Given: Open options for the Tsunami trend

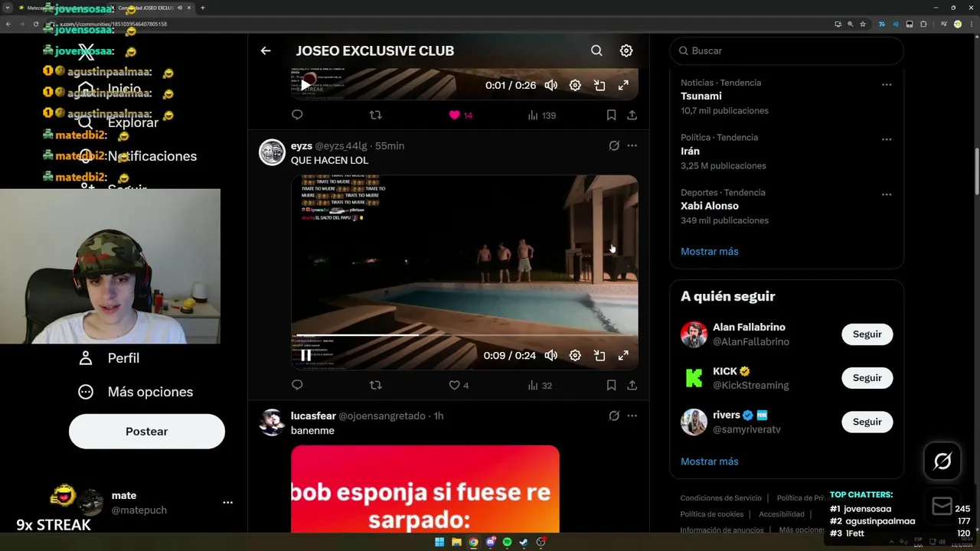Looking at the screenshot, I should point(887,84).
